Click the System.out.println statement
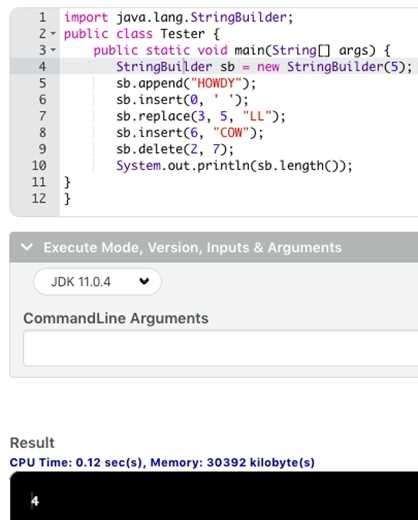The width and height of the screenshot is (418, 520). (x=234, y=165)
